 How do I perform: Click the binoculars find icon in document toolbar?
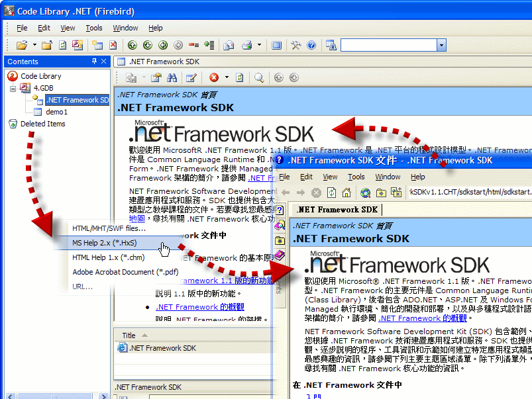172,77
